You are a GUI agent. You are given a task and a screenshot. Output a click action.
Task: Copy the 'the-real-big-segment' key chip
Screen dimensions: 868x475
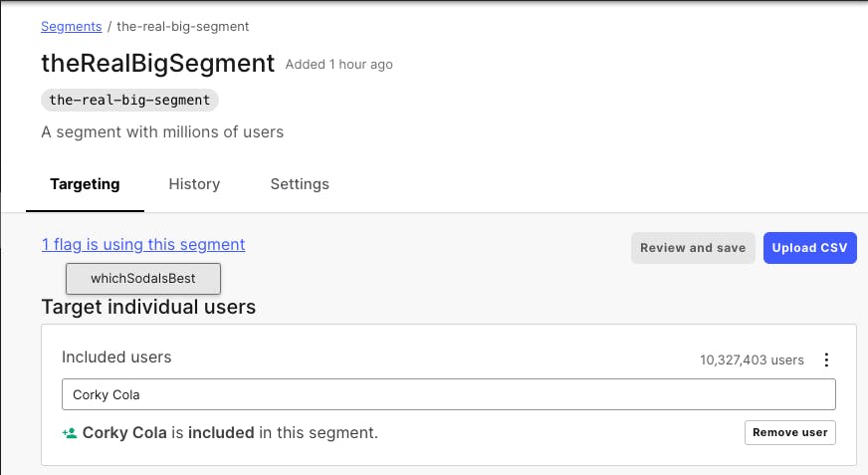[x=129, y=100]
